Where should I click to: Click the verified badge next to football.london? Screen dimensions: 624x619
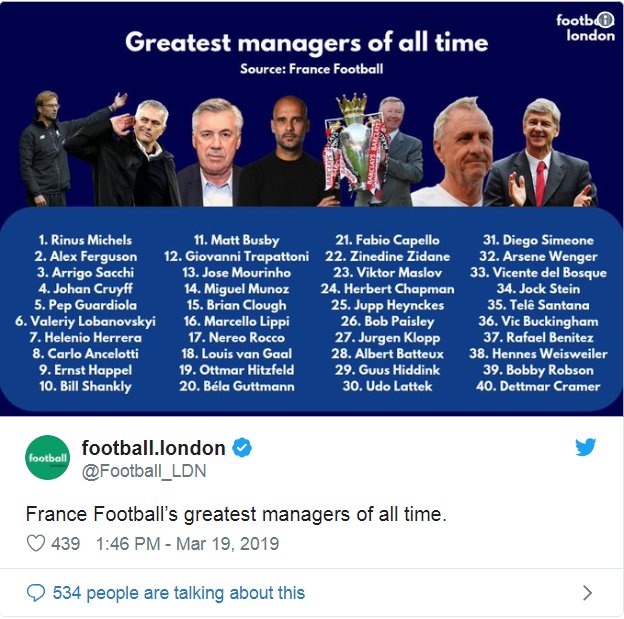pyautogui.click(x=242, y=447)
